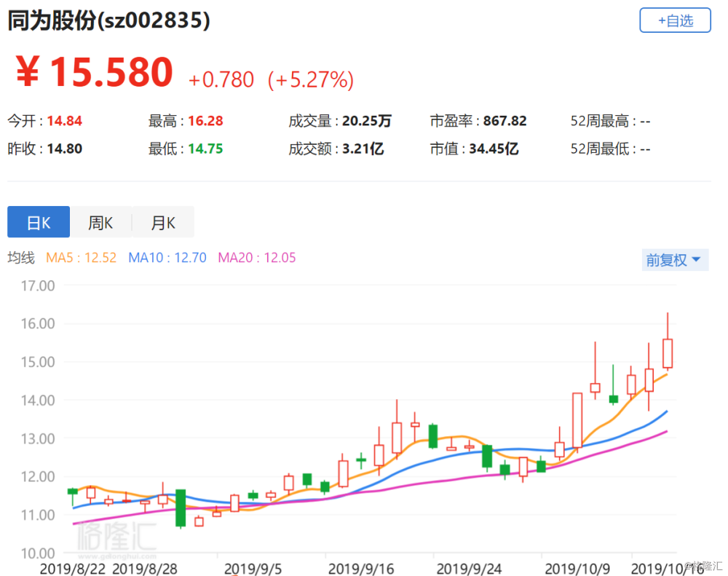
Task: Select the large green candlestick after 2019/8/28
Action: click(181, 508)
